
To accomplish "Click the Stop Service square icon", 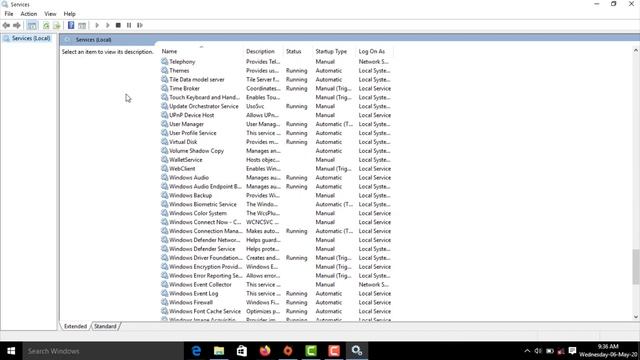I will coord(118,25).
